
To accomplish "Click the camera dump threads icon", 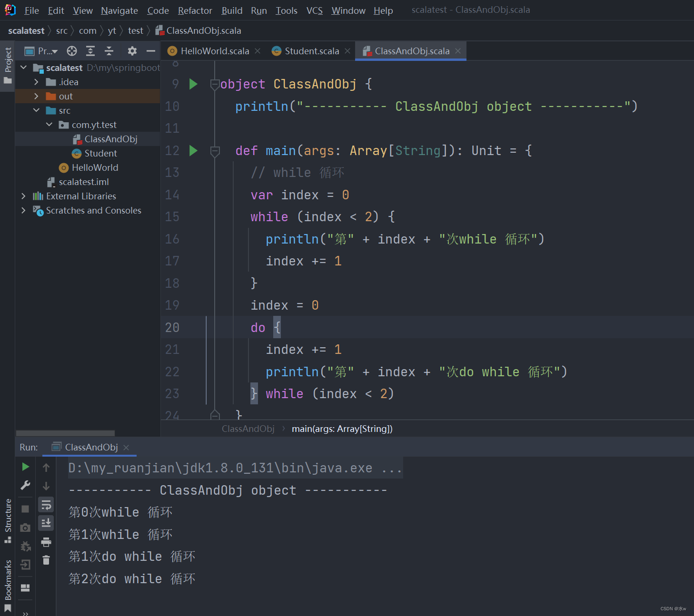I will tap(25, 528).
